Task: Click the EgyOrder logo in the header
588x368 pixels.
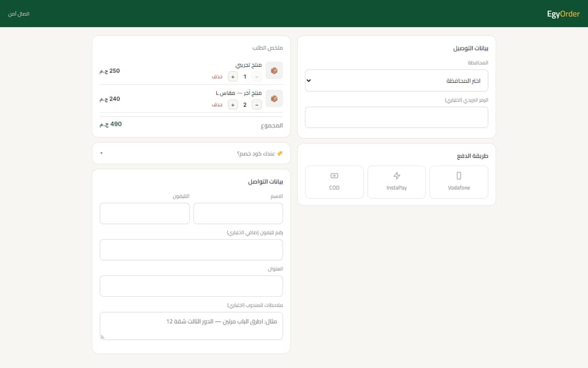Action: click(x=563, y=14)
